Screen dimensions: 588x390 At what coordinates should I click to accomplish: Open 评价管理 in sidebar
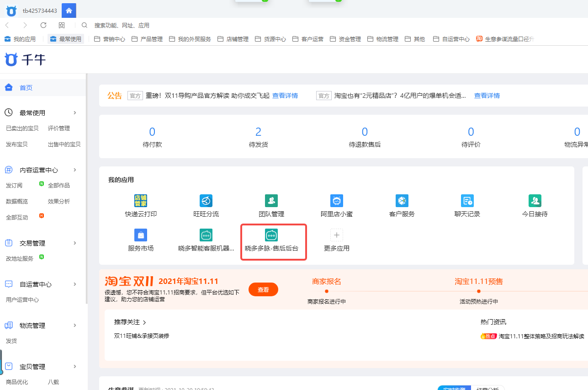point(59,128)
